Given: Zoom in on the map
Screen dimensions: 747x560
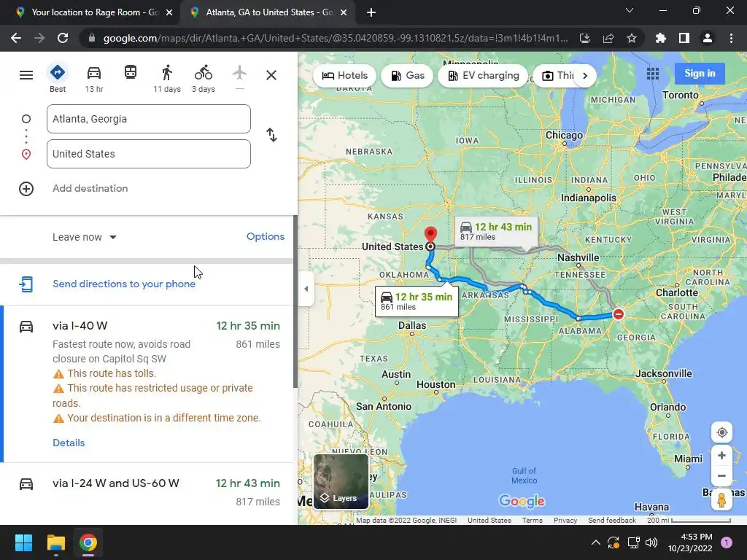Looking at the screenshot, I should pyautogui.click(x=721, y=455).
